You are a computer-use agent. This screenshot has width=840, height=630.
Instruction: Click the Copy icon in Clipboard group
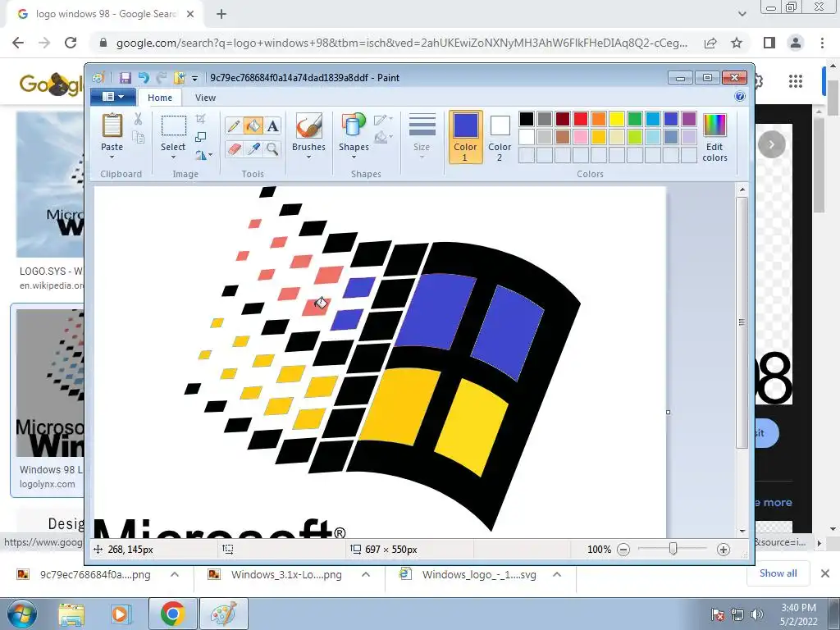click(138, 138)
